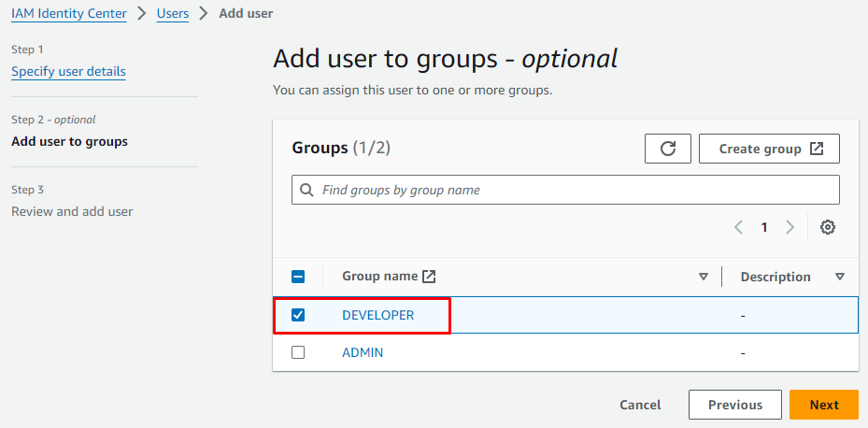The image size is (868, 428).
Task: Go to previous page arrow
Action: click(x=738, y=227)
